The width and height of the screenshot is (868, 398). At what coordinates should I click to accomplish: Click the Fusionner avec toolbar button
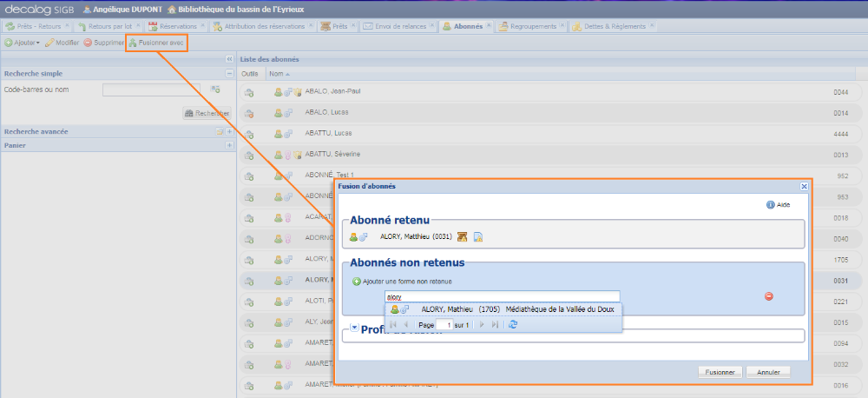(156, 42)
